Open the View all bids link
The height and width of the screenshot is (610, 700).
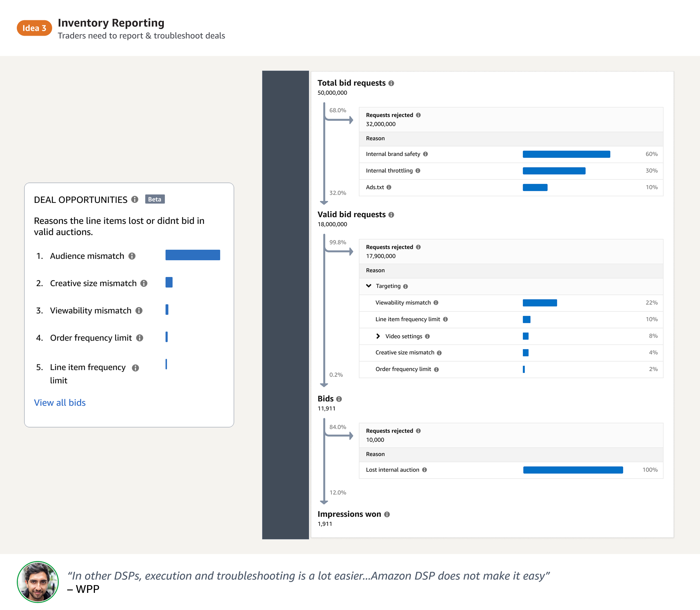[x=60, y=403]
